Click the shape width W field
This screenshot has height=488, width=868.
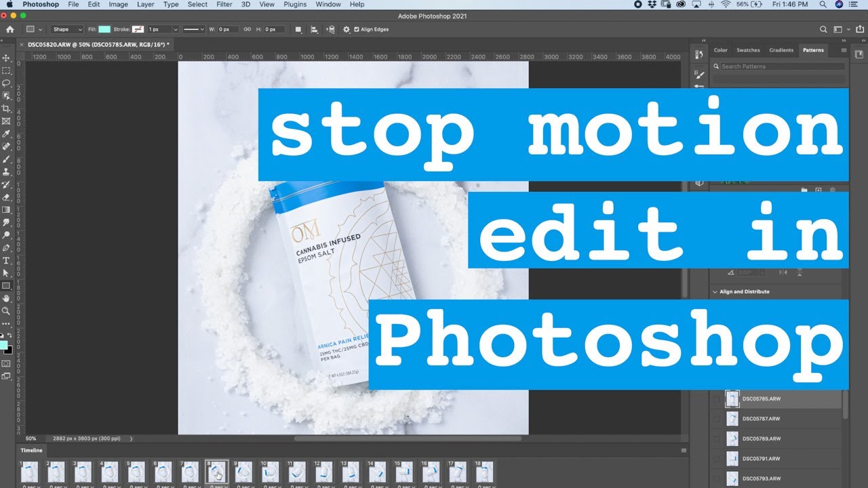tap(226, 29)
